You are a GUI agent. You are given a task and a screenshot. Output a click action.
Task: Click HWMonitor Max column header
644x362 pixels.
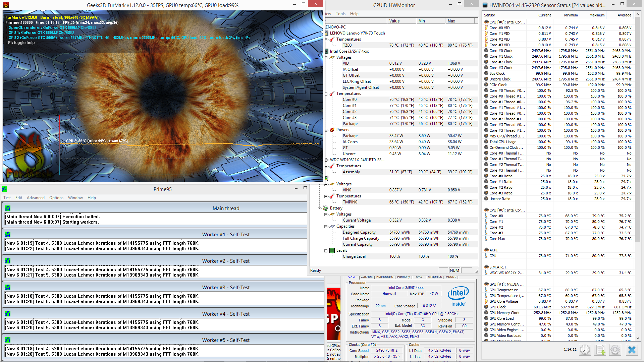pos(460,21)
